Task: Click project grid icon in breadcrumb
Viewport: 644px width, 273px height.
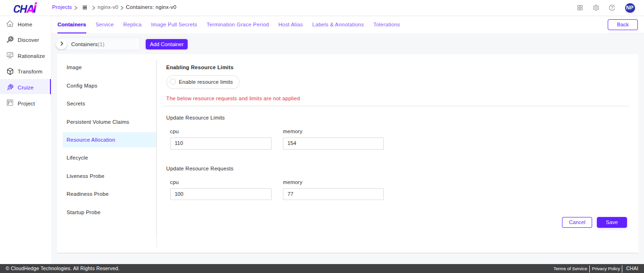Action: click(85, 8)
